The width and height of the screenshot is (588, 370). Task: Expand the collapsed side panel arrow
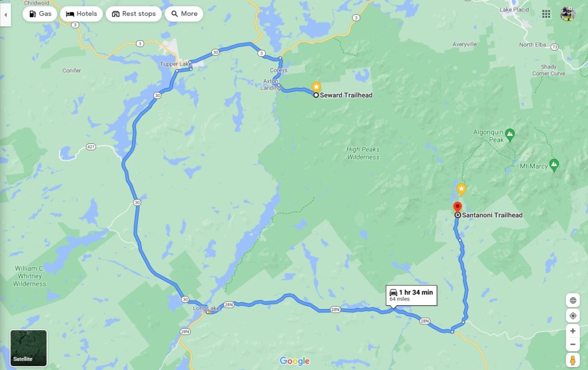[x=5, y=15]
